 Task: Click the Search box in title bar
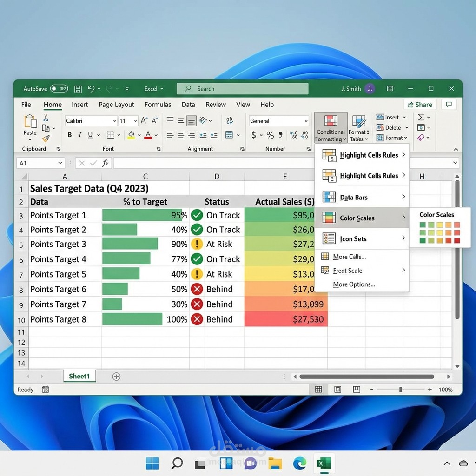point(243,89)
